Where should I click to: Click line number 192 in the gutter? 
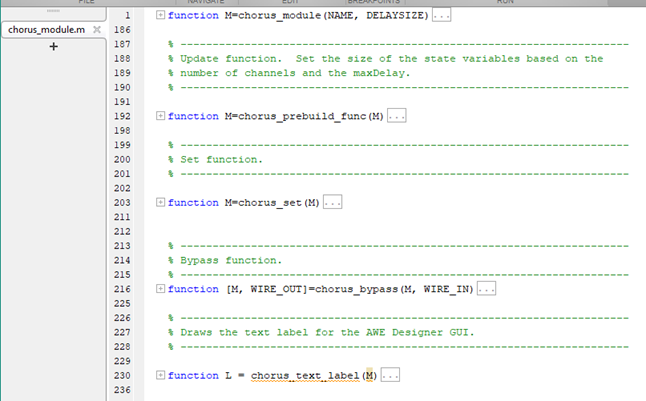[x=122, y=116]
